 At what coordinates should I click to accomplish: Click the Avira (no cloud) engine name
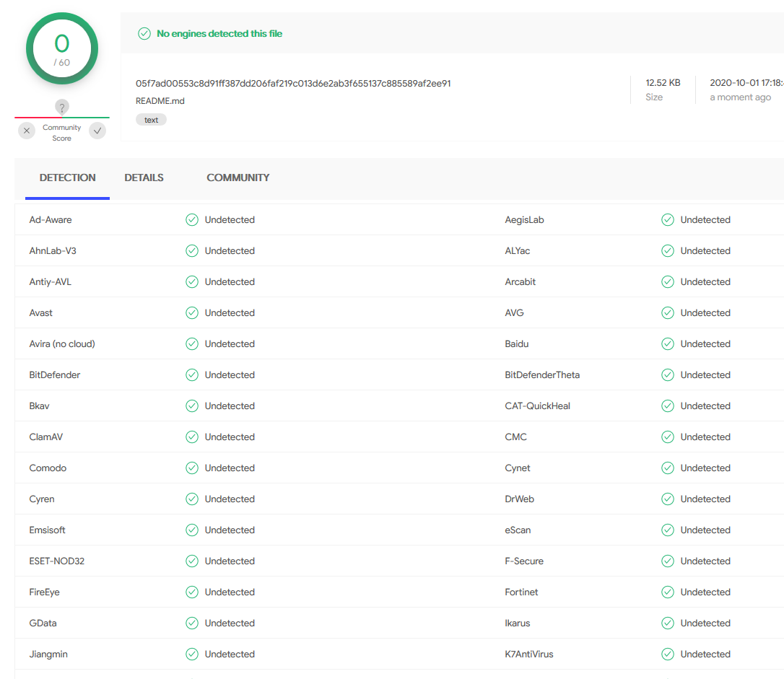pyautogui.click(x=62, y=343)
